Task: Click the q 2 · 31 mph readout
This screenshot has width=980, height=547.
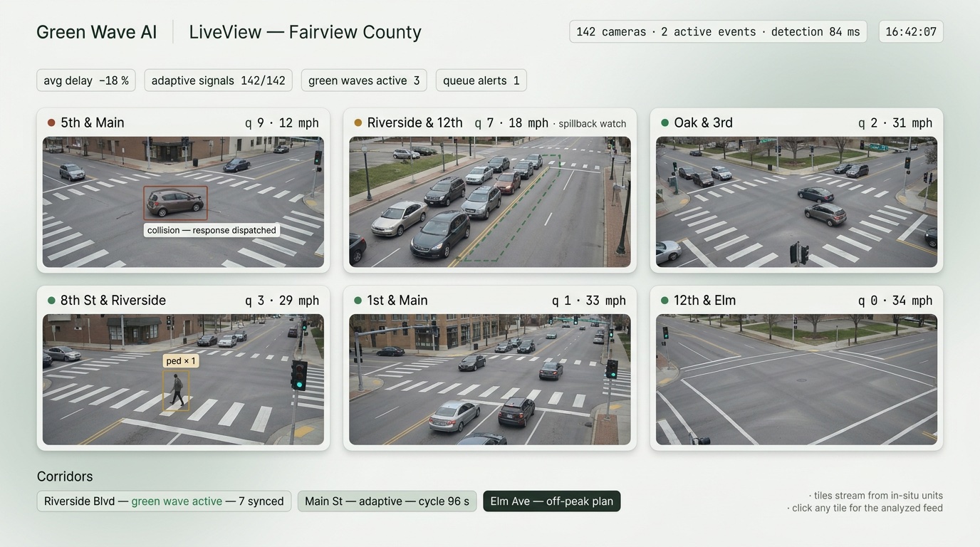Action: tap(895, 123)
